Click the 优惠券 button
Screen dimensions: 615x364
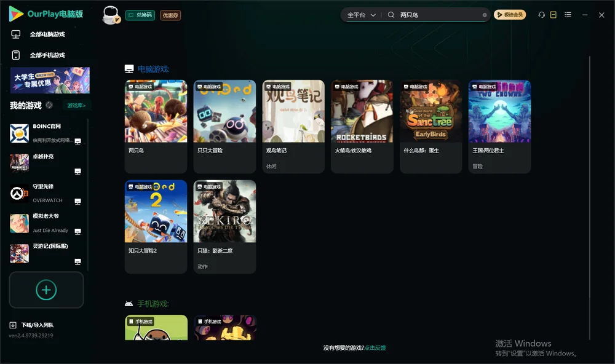click(170, 15)
